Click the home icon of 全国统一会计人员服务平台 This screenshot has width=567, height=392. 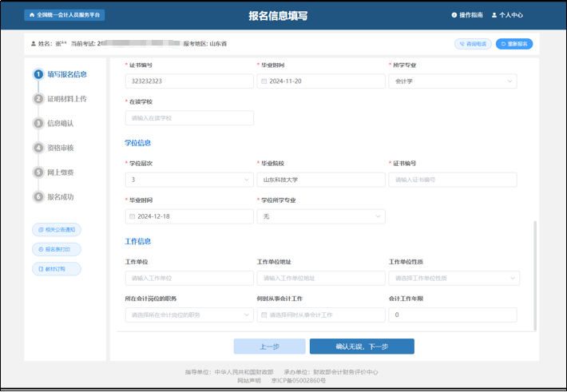pos(31,15)
